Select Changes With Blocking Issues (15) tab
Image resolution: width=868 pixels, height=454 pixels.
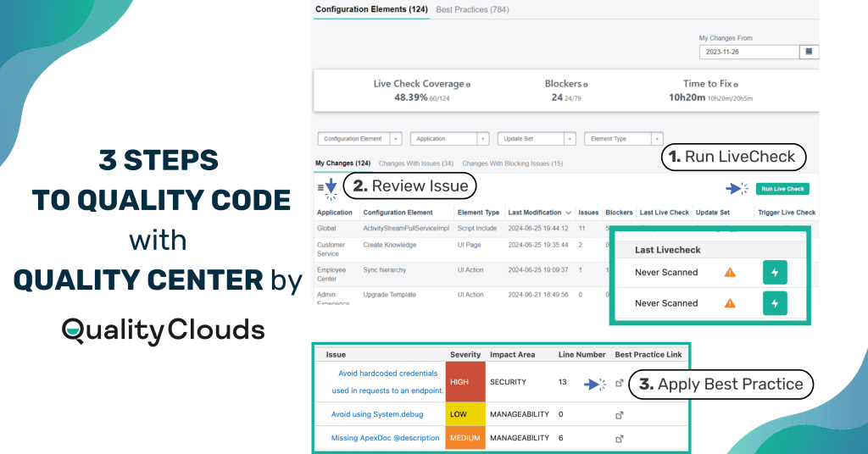pos(513,163)
